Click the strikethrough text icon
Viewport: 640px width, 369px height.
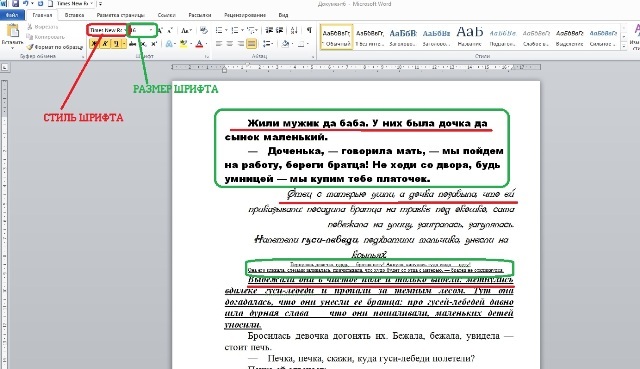pyautogui.click(x=132, y=44)
